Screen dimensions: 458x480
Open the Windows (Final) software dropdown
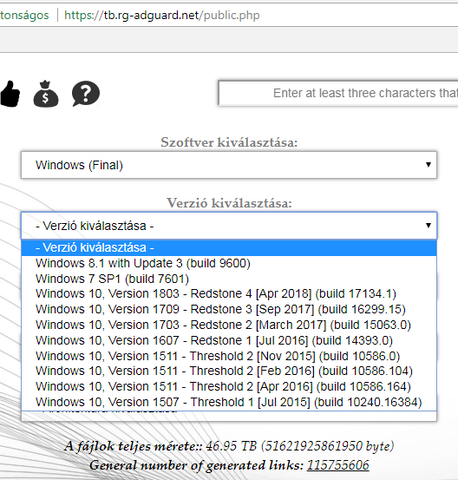point(229,165)
